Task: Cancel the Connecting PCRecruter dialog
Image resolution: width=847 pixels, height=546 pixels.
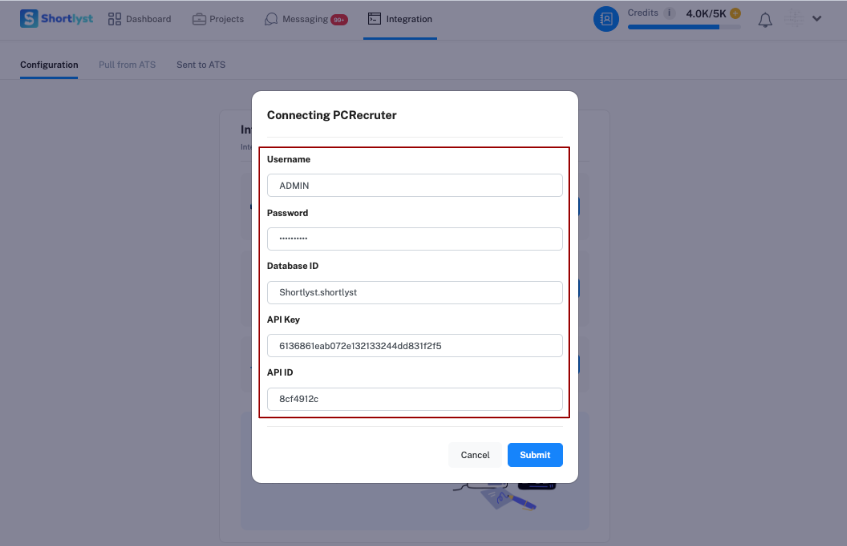Action: [475, 455]
